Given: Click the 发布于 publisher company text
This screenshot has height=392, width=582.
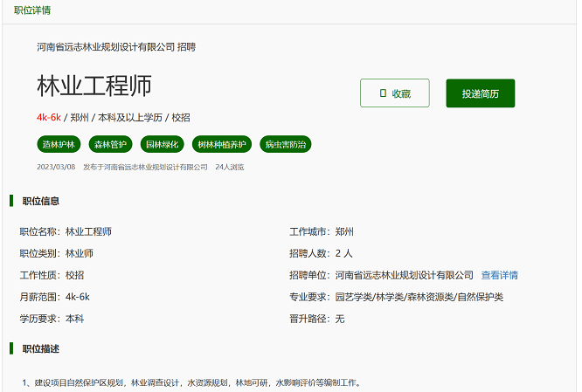Looking at the screenshot, I should pos(144,166).
